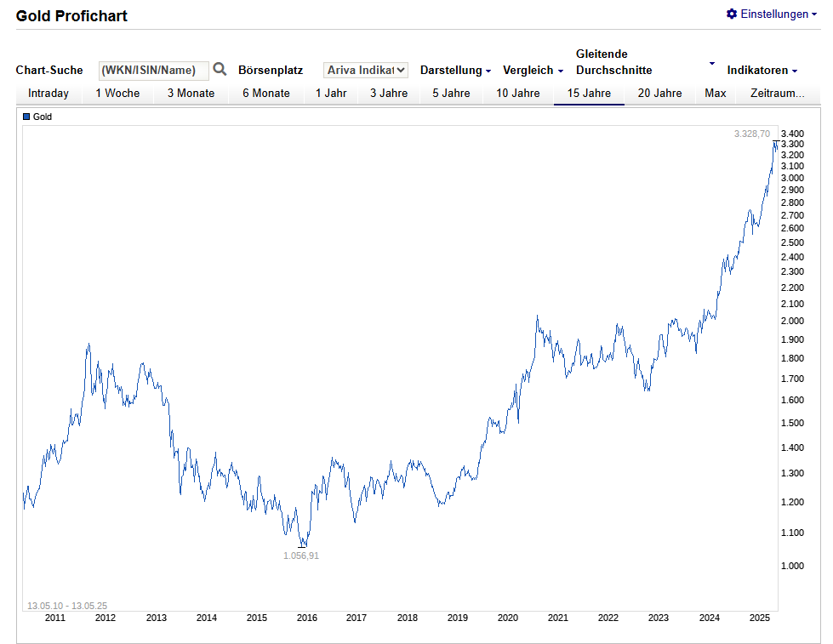
Task: Expand the Darstellung dropdown menu
Action: tap(455, 71)
